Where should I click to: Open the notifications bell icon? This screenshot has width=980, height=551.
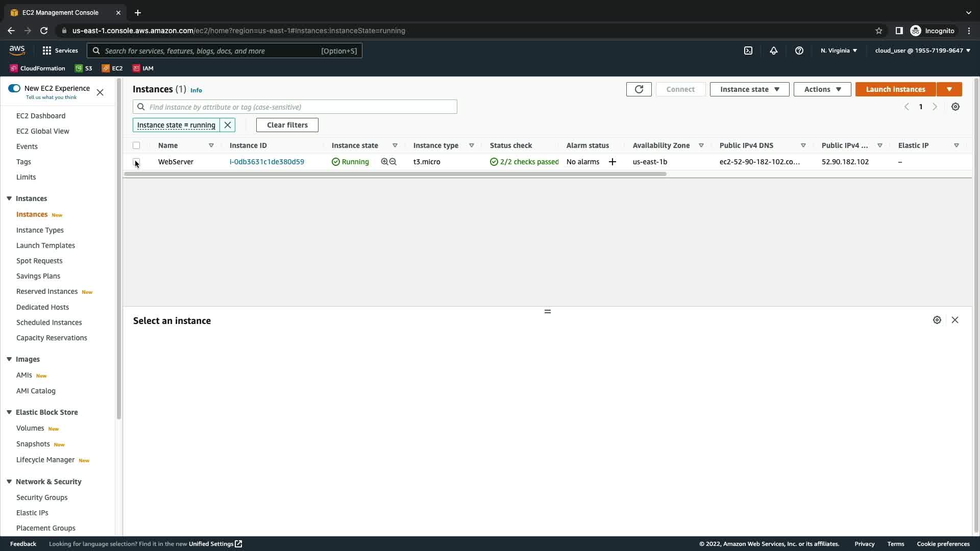tap(774, 51)
